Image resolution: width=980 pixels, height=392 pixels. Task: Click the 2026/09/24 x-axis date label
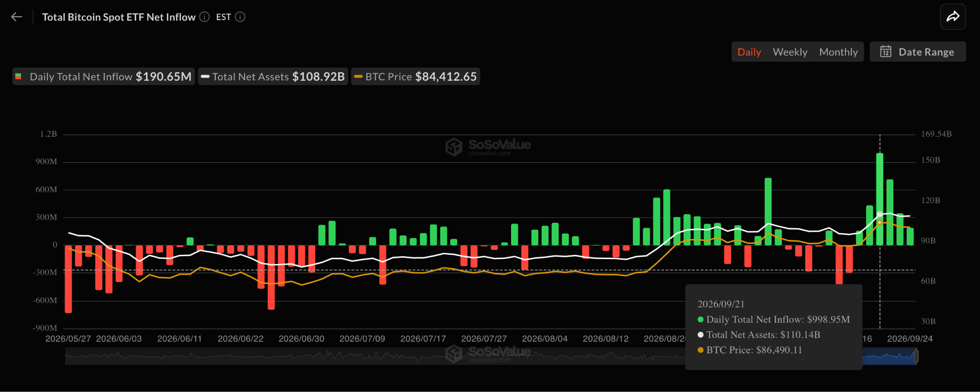click(910, 338)
